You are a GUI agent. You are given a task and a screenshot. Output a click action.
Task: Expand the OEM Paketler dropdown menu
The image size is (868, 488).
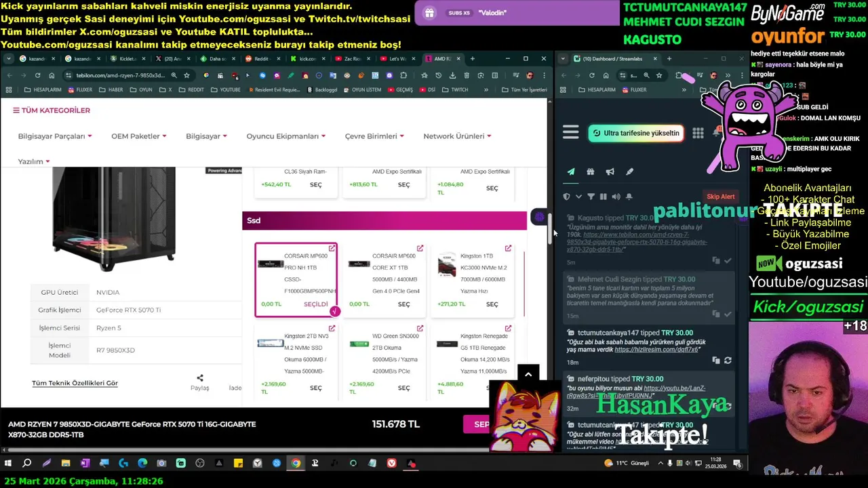[x=138, y=136]
